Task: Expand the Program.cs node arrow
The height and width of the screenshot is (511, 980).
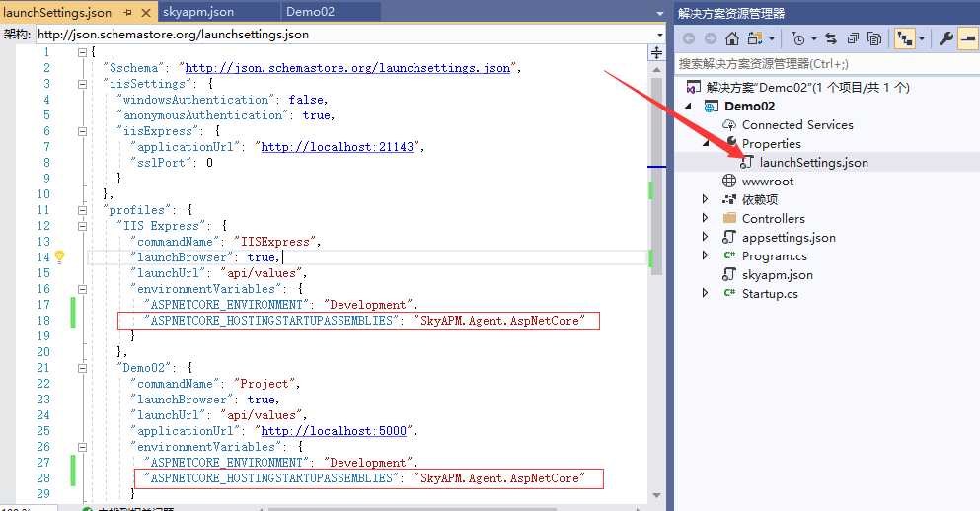Action: click(706, 255)
